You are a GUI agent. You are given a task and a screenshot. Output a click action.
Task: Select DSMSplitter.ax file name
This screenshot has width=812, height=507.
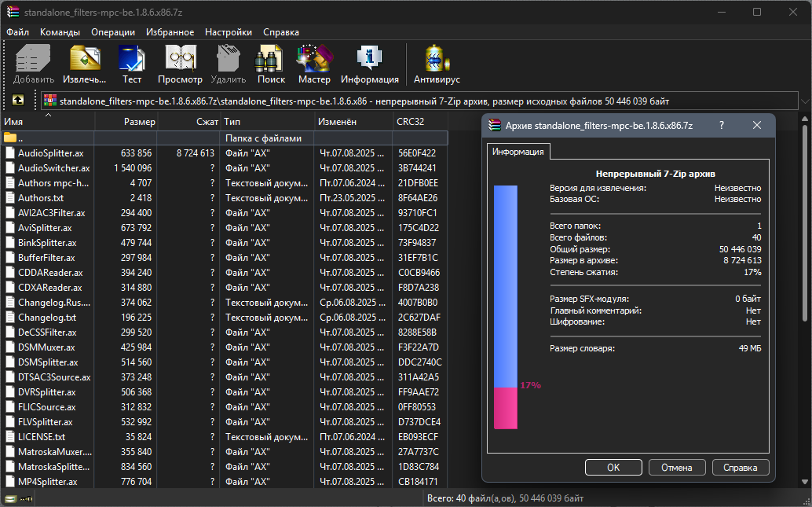48,362
